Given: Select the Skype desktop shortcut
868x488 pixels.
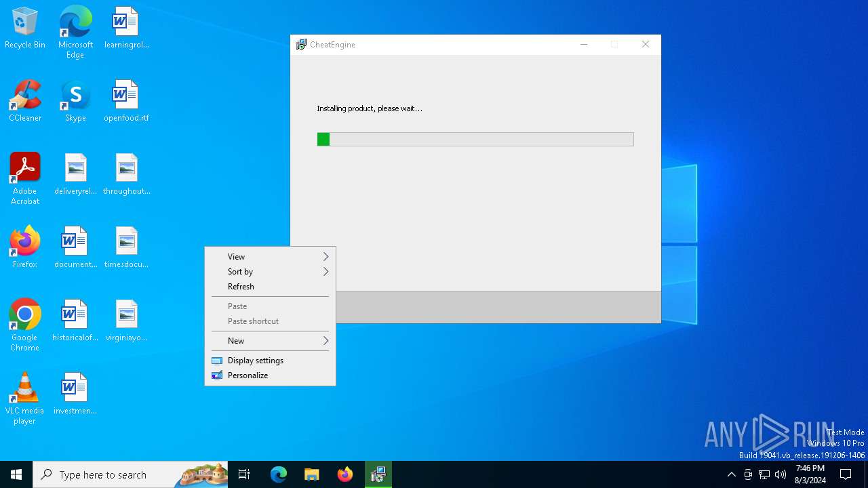Looking at the screenshot, I should (x=75, y=102).
